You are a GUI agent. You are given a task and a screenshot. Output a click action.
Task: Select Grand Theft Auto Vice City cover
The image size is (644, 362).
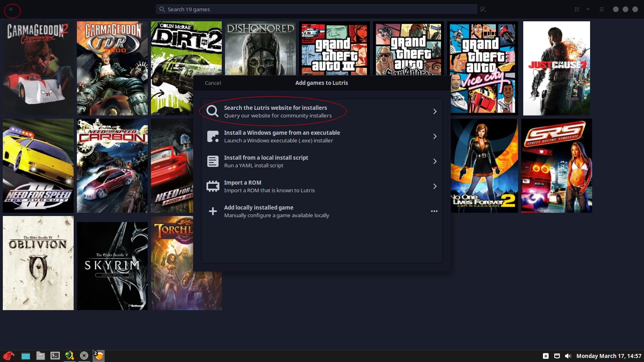(x=483, y=68)
